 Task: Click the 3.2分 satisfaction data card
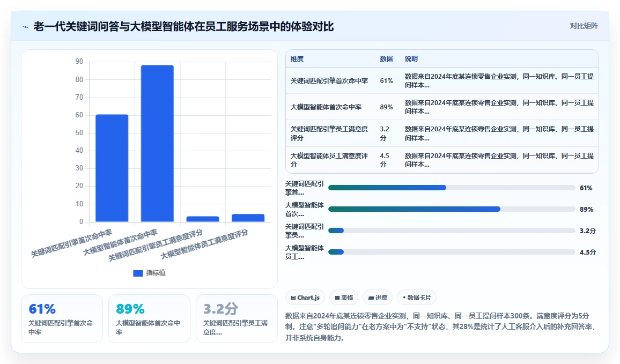(x=237, y=318)
